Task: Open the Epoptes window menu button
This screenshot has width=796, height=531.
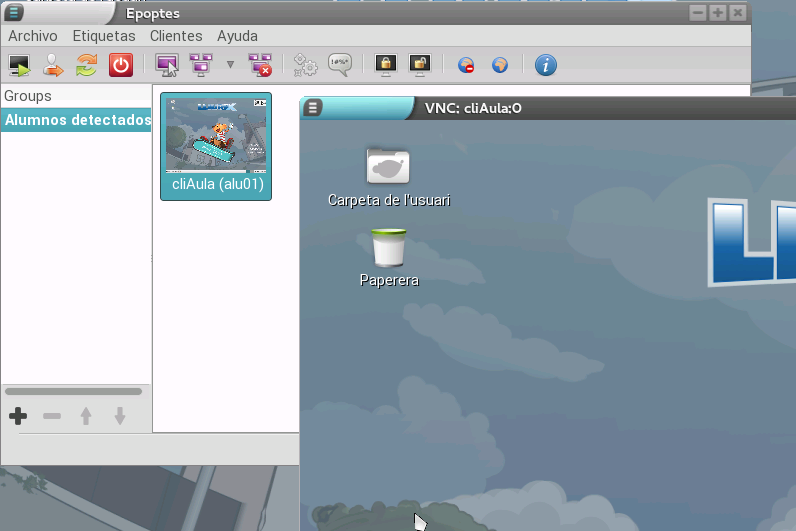Action: pos(14,12)
